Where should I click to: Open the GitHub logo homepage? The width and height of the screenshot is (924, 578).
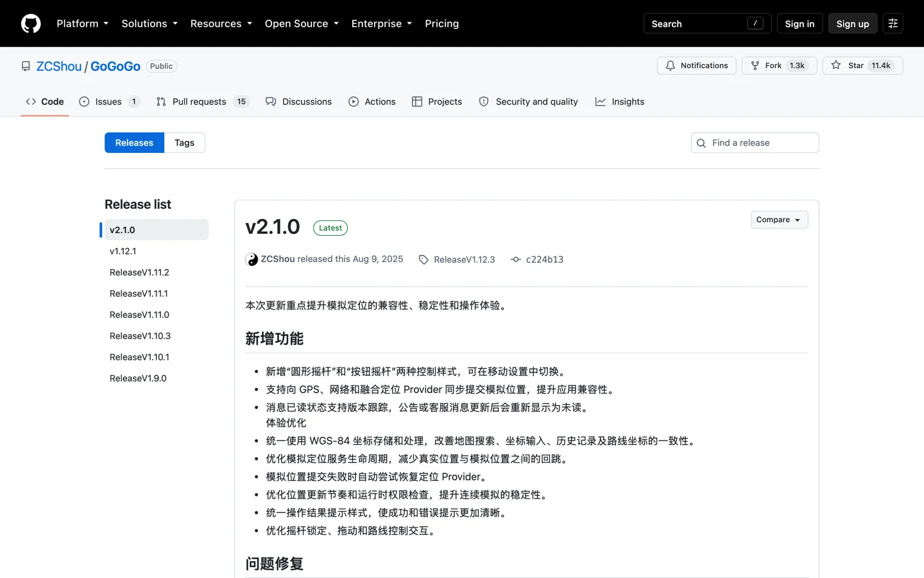click(x=31, y=24)
